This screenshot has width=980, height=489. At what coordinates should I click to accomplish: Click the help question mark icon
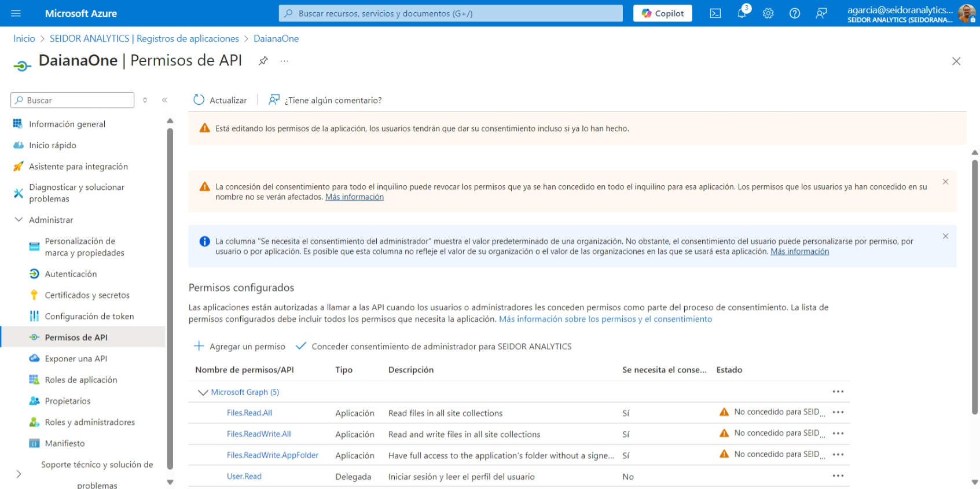point(795,13)
